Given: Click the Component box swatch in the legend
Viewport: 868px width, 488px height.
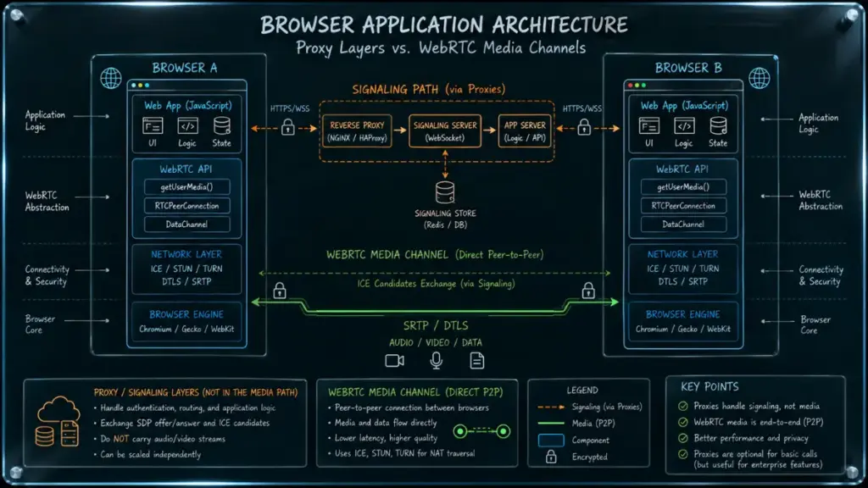Looking at the screenshot, I should [x=551, y=441].
